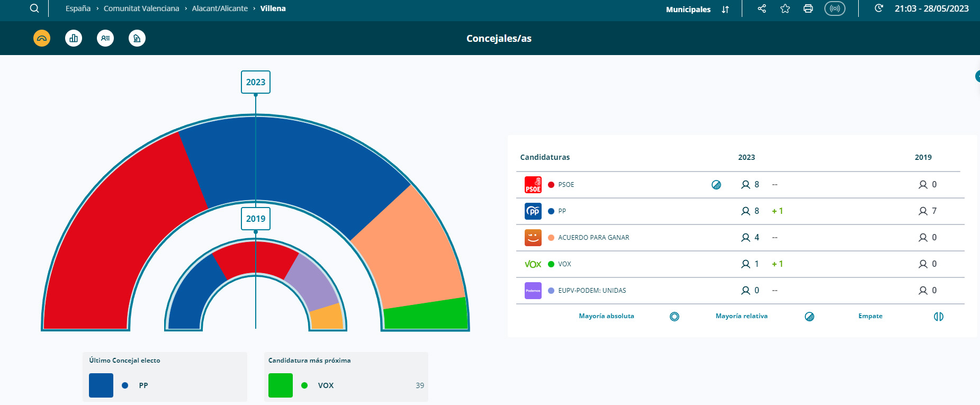
Task: Toggle the live broadcast indicator
Action: (x=835, y=8)
